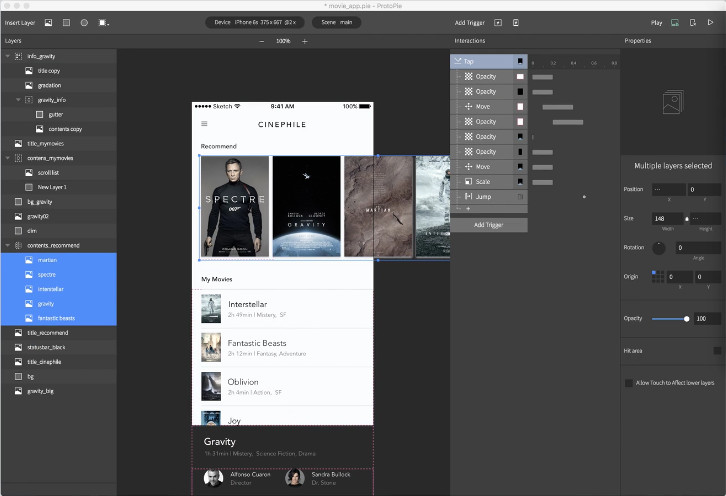
Task: Select the gradation layer
Action: (x=59, y=85)
